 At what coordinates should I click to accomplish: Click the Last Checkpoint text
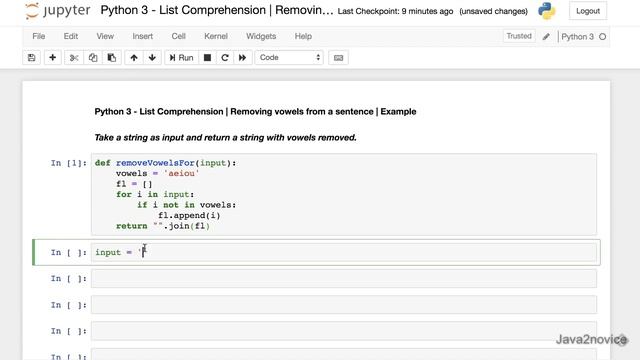click(395, 11)
